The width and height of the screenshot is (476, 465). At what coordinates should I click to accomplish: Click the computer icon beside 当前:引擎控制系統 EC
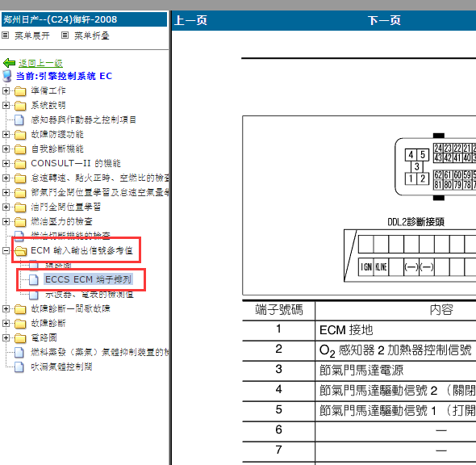click(x=7, y=76)
